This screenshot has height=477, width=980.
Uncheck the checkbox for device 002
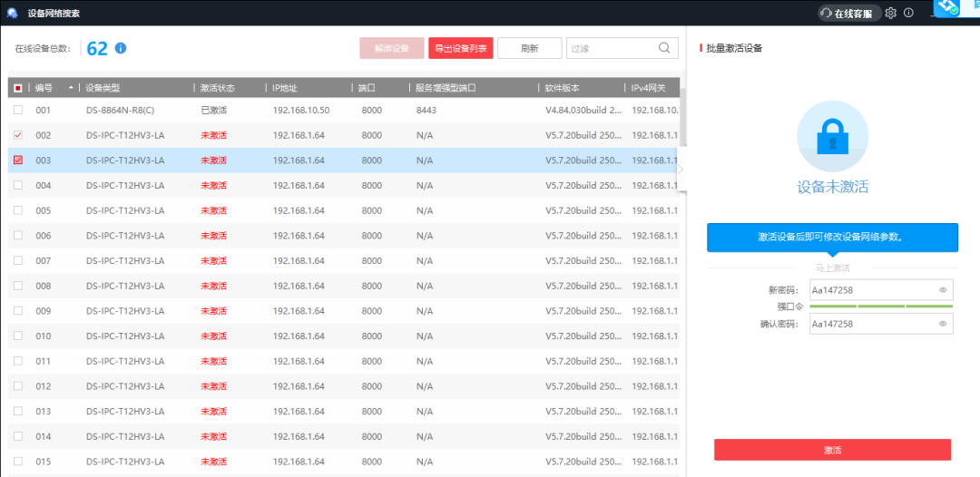[18, 135]
